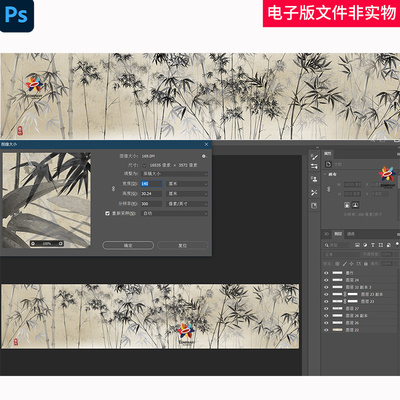This screenshot has width=400, height=400.
Task: Confirm Image Size with the OK button
Action: point(128,245)
